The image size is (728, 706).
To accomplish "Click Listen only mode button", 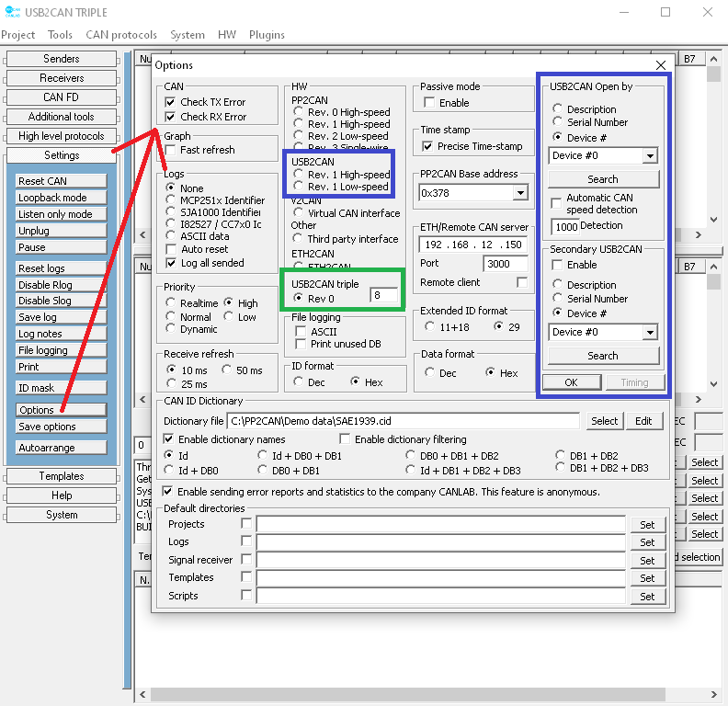I will click(x=62, y=214).
